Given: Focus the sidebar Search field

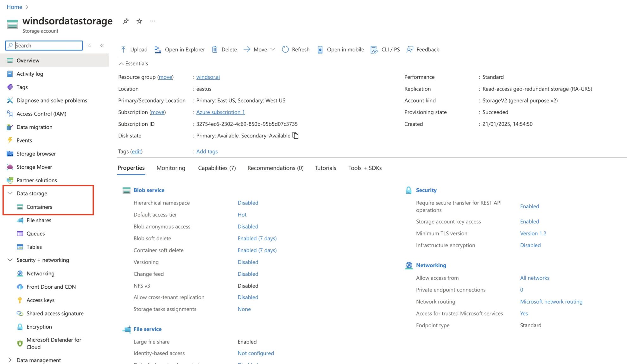Looking at the screenshot, I should (x=44, y=46).
